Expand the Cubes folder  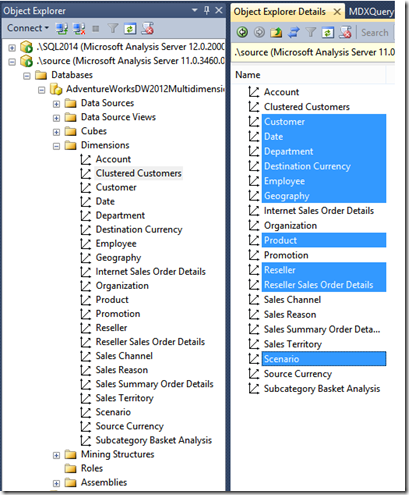point(56,132)
